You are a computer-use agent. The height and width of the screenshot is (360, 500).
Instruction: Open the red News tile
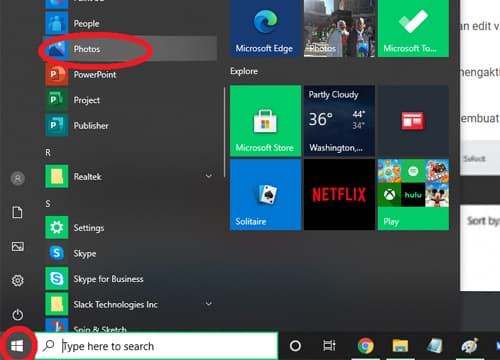tap(413, 121)
